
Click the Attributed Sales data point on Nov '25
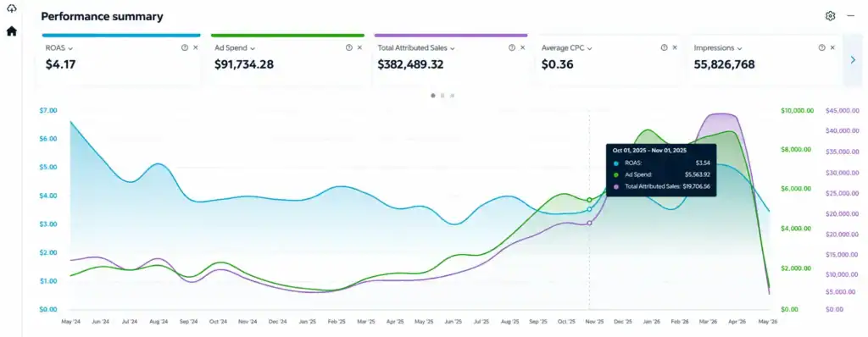[x=590, y=223]
